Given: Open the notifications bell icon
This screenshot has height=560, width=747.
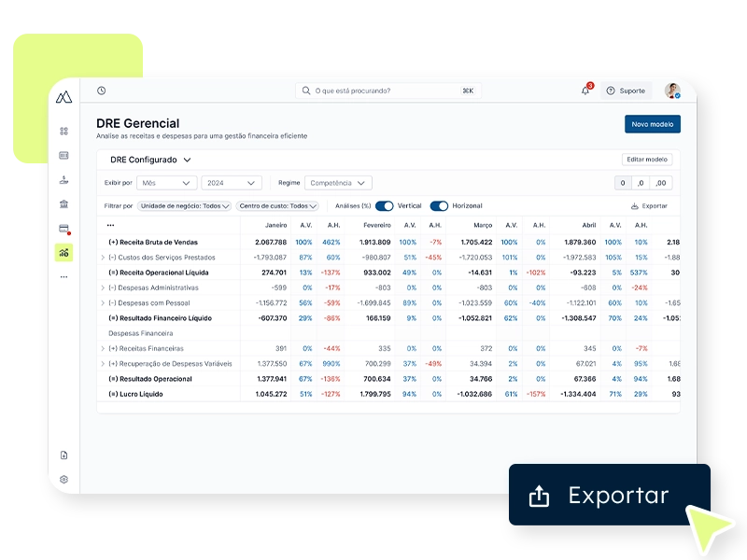Looking at the screenshot, I should 585,91.
